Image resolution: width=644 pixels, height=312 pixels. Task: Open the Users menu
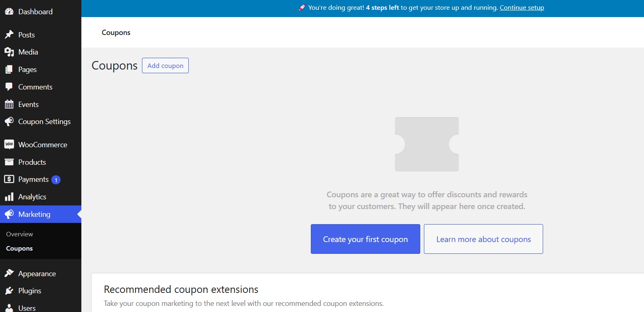[x=41, y=308]
